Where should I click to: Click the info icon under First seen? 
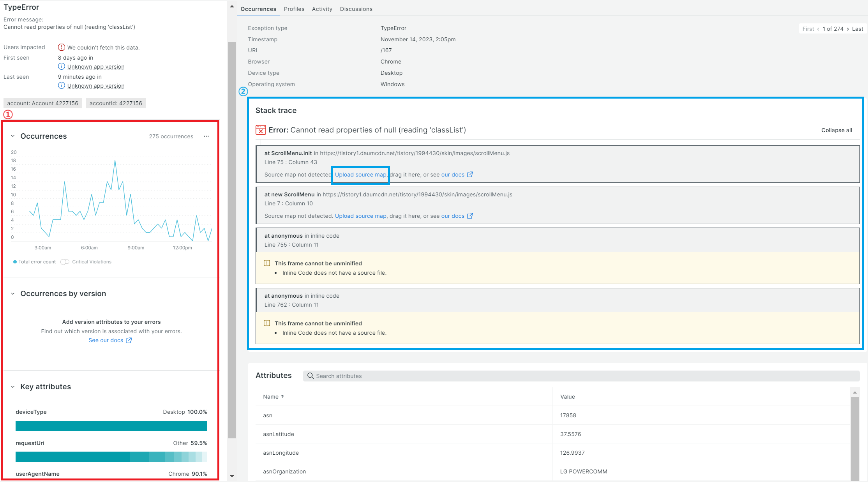click(62, 67)
